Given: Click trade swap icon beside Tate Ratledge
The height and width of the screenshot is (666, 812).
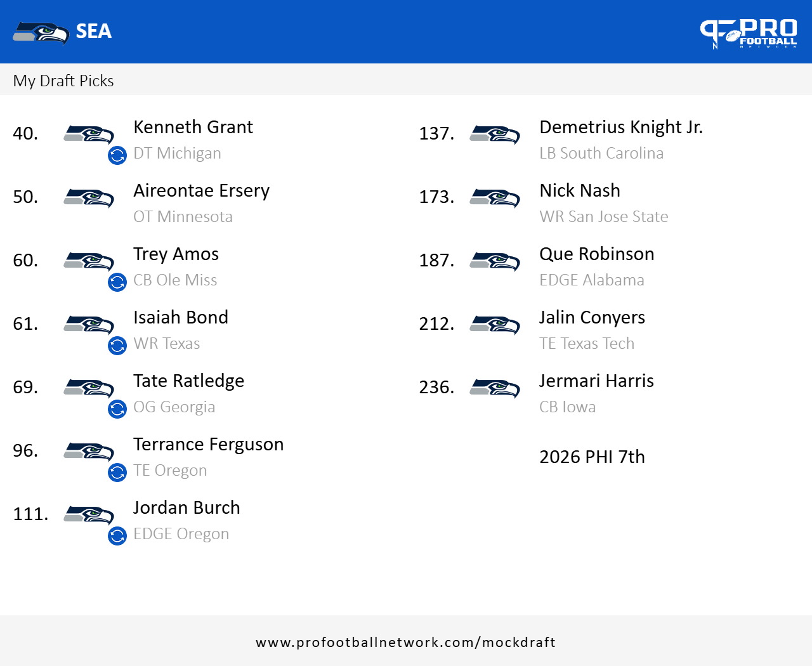Looking at the screenshot, I should tap(117, 409).
